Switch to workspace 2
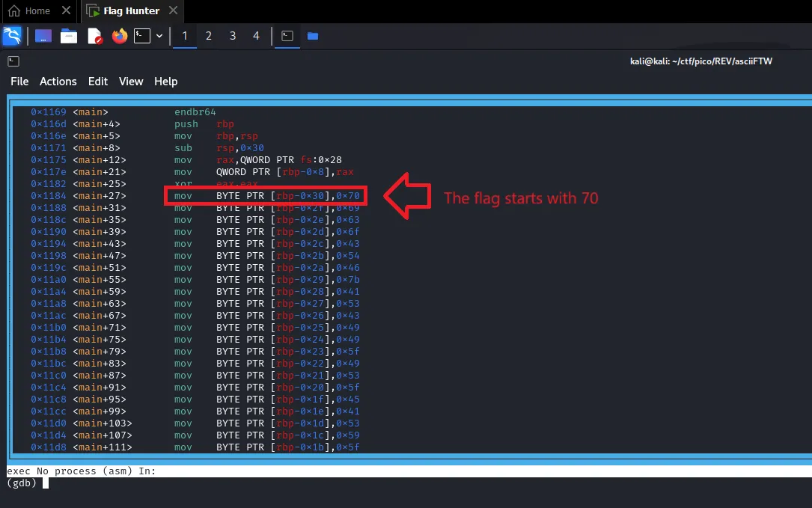Viewport: 812px width, 508px height. click(x=209, y=36)
